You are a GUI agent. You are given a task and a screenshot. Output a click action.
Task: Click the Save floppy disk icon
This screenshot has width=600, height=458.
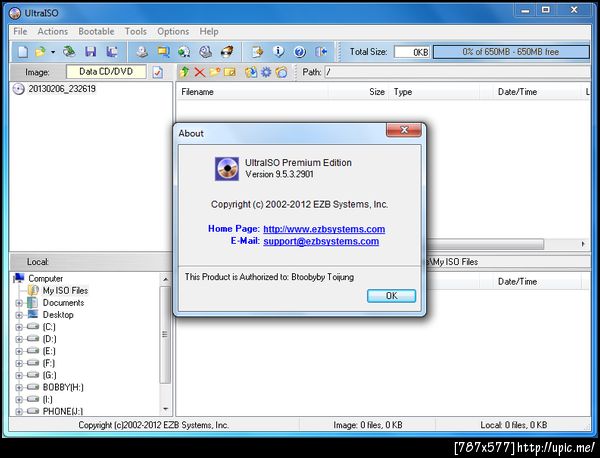point(91,52)
